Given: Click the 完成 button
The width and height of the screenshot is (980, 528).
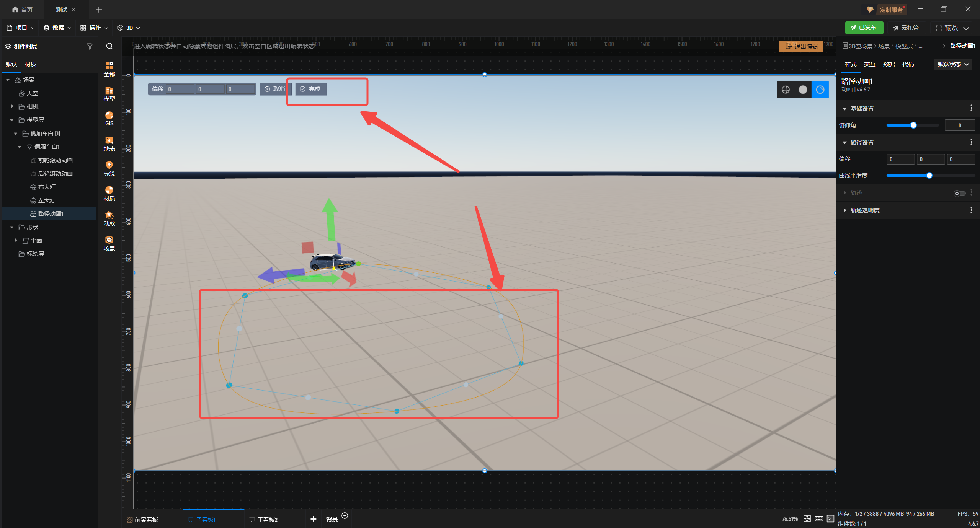Looking at the screenshot, I should (311, 89).
